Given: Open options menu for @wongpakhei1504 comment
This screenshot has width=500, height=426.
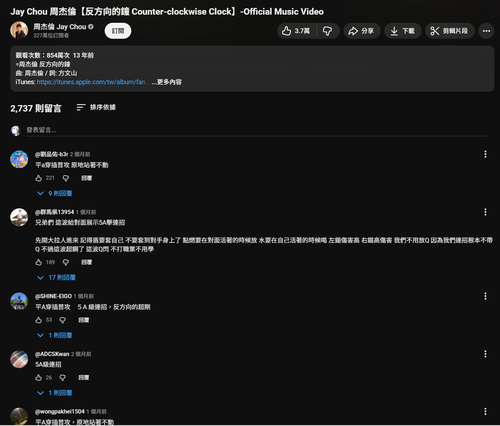Looking at the screenshot, I should click(485, 411).
